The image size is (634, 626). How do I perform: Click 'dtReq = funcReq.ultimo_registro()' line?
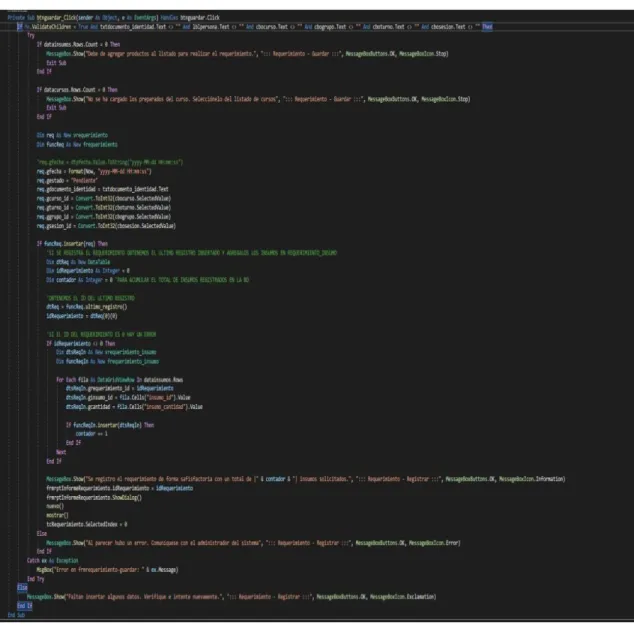(x=87, y=307)
